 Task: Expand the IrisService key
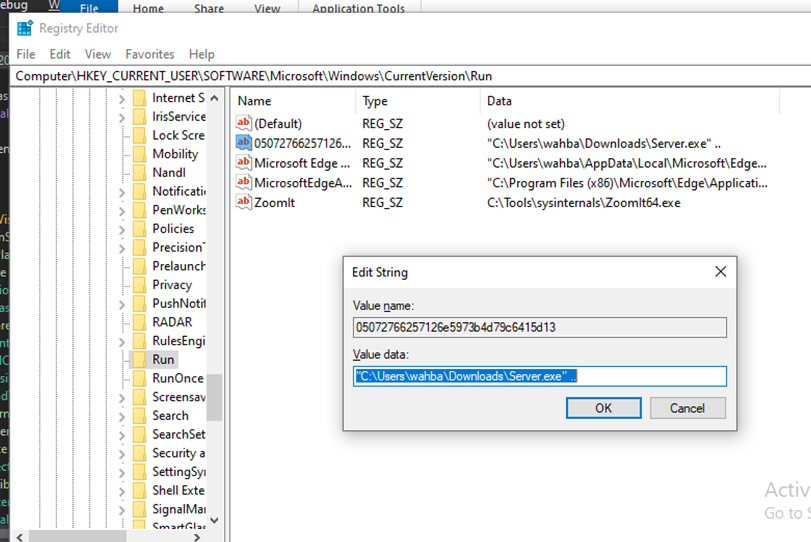click(x=122, y=117)
